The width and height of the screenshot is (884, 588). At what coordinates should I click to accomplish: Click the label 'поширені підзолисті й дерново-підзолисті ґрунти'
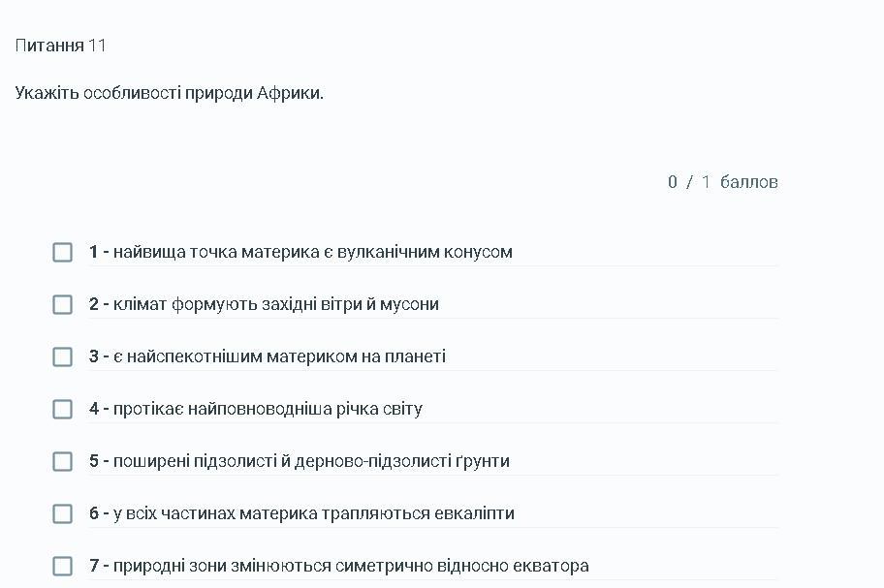311,461
